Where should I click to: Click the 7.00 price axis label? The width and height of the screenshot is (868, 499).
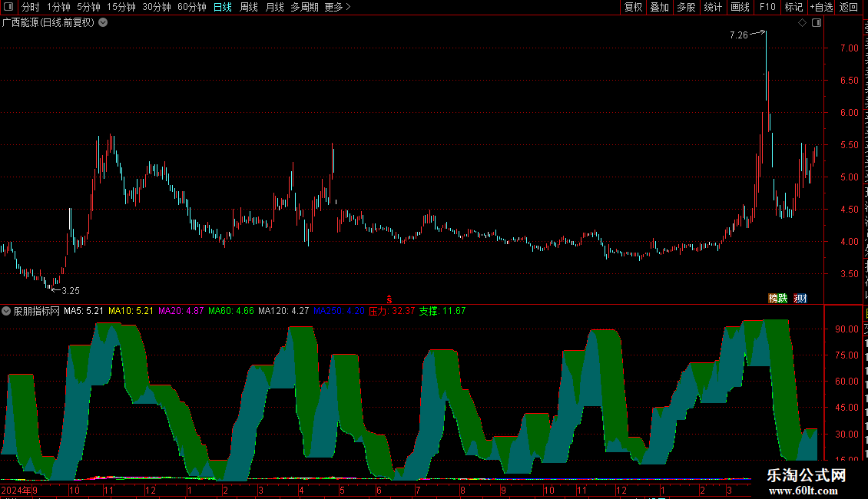click(x=849, y=48)
